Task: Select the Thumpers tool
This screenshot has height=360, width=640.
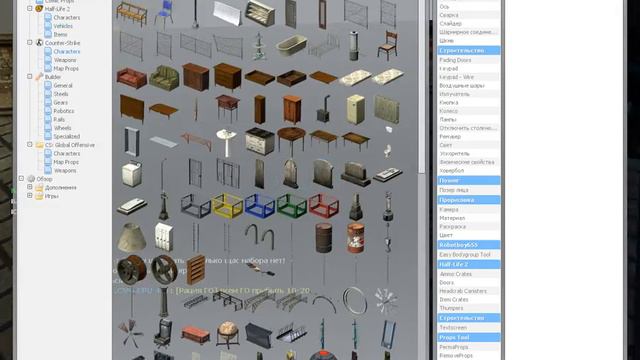Action: 469,308
